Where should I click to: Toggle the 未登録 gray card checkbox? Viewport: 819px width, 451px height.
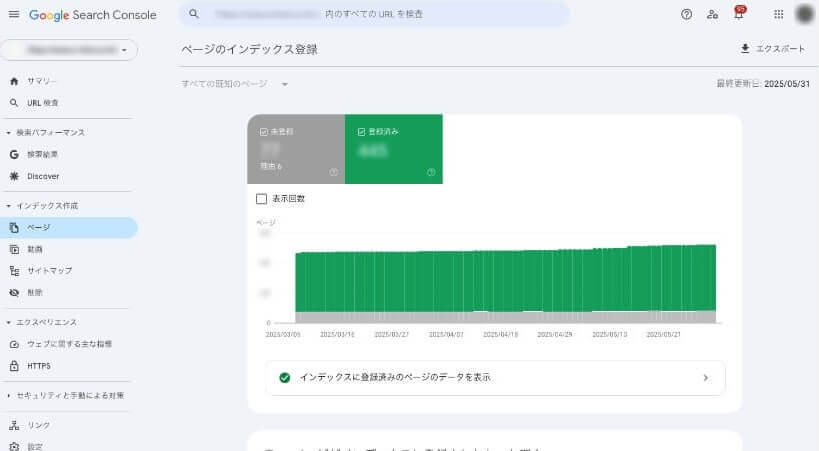pos(264,132)
